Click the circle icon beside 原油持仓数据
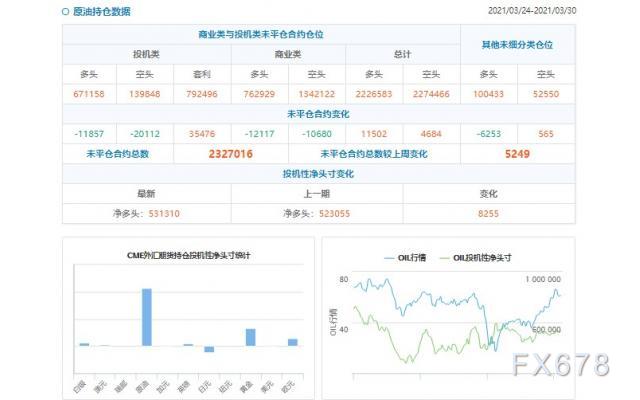 [x=65, y=11]
